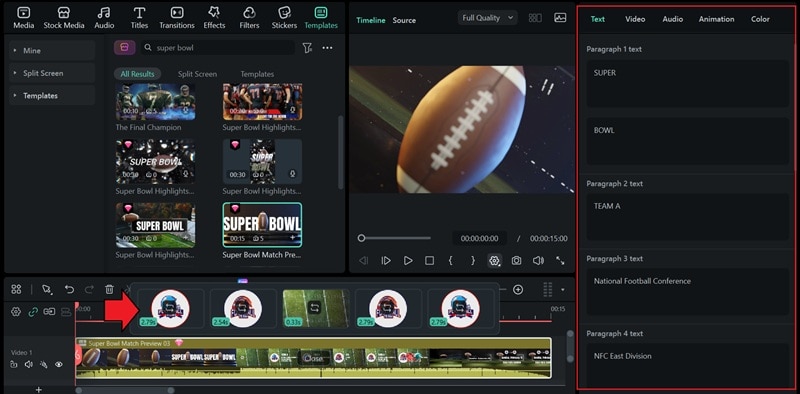Click the redo arrow in timeline toolbar
Viewport: 800px width, 394px height.
[89, 290]
